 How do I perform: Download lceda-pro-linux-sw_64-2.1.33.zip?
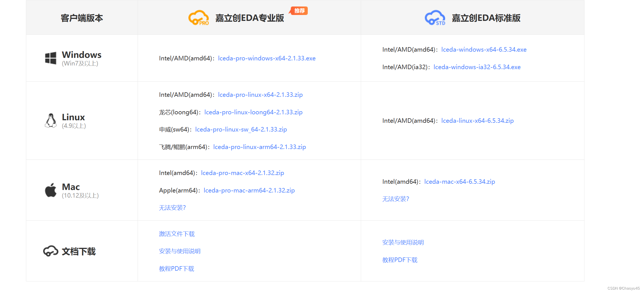[241, 129]
